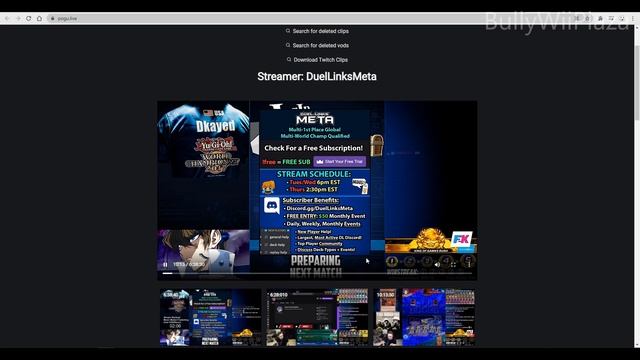
Task: Click the magnifier icon beside Download Twitch Clips
Action: [x=289, y=60]
